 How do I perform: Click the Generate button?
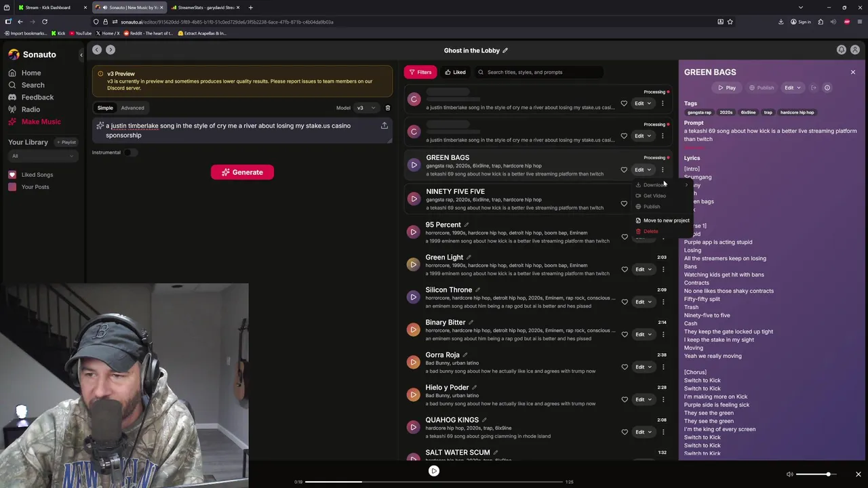click(x=242, y=172)
